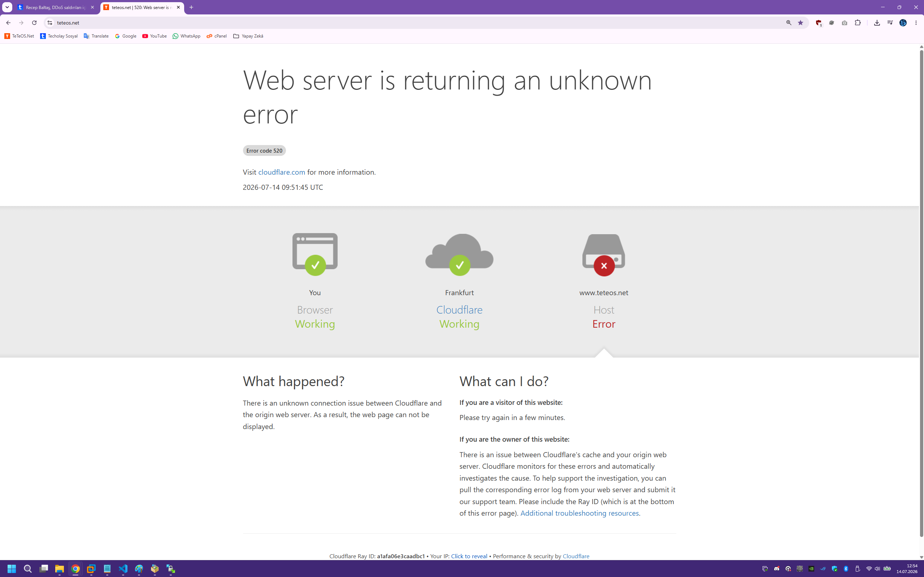Close the teteos.net 520 tab
The image size is (924, 577).
click(x=178, y=7)
